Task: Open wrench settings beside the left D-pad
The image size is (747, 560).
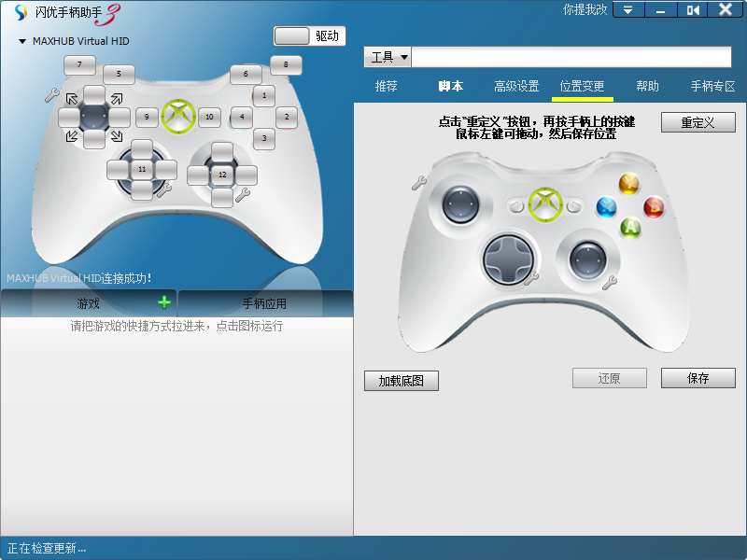Action: [x=52, y=95]
